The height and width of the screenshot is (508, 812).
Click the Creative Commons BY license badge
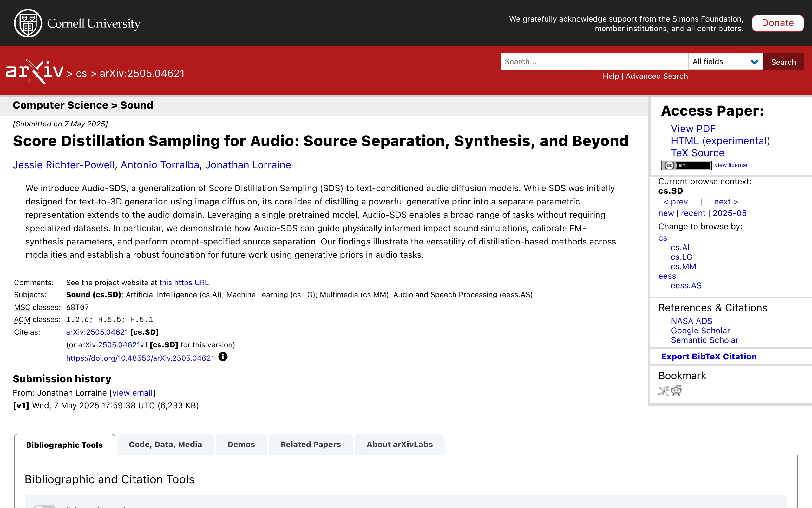[x=686, y=165]
